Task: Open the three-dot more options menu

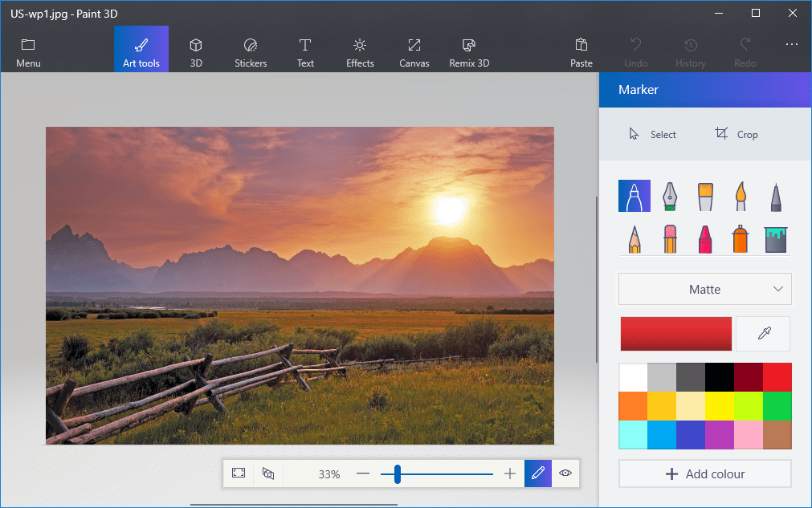Action: click(x=792, y=45)
